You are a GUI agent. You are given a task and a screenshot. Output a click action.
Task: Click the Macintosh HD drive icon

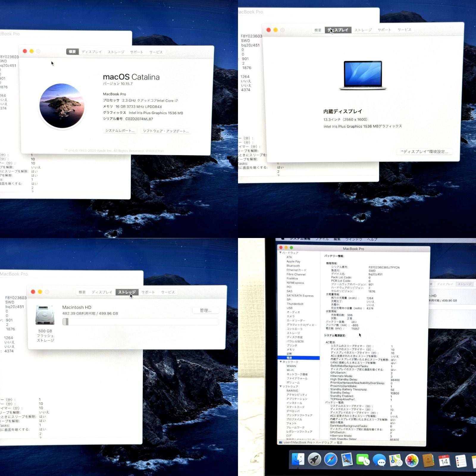click(x=45, y=315)
